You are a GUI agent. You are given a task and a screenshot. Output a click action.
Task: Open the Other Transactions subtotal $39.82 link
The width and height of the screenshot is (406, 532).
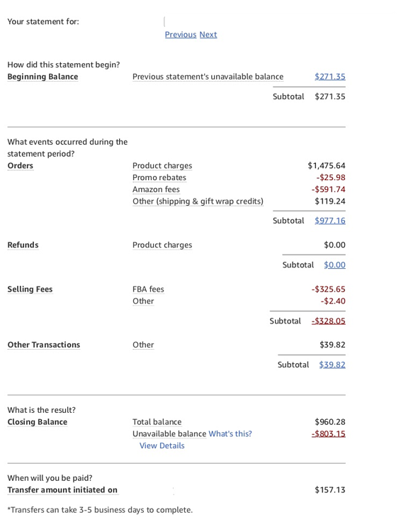(332, 365)
